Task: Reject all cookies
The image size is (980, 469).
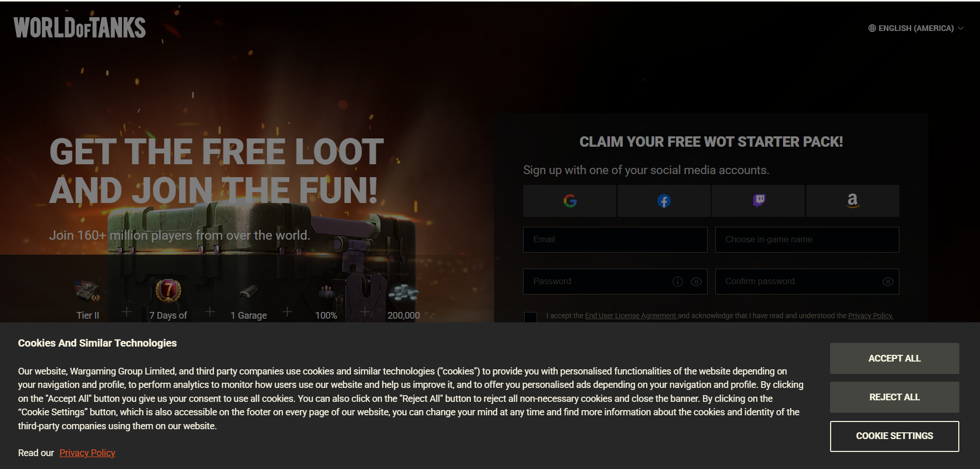Action: click(x=894, y=397)
